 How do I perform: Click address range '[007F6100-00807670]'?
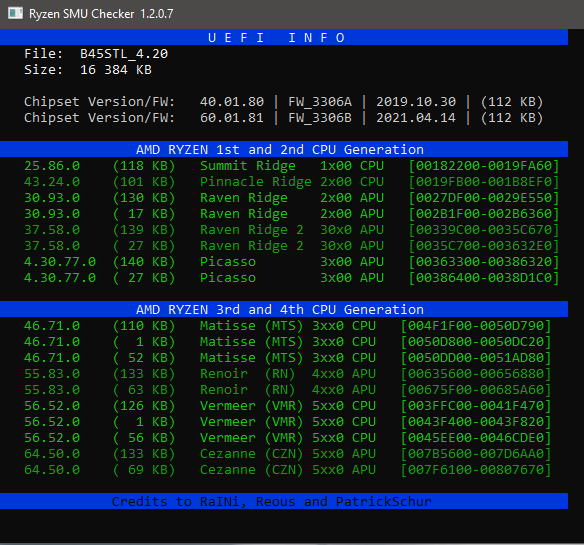tap(476, 470)
